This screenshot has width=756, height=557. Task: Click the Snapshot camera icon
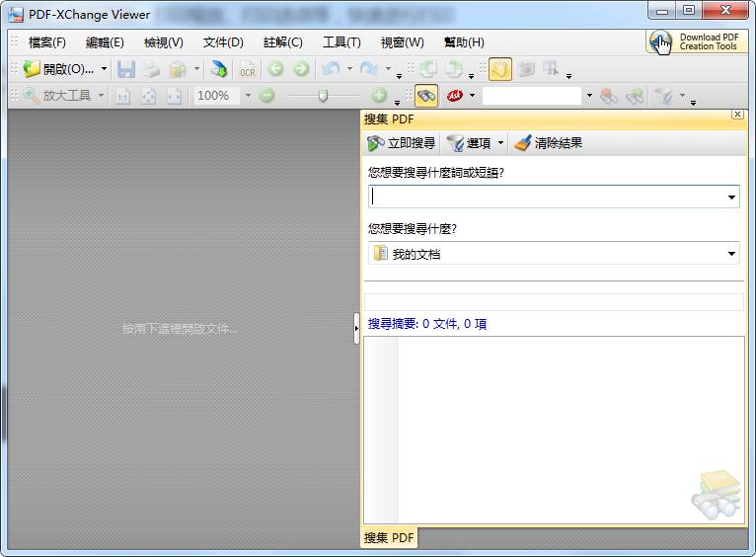pyautogui.click(x=526, y=69)
